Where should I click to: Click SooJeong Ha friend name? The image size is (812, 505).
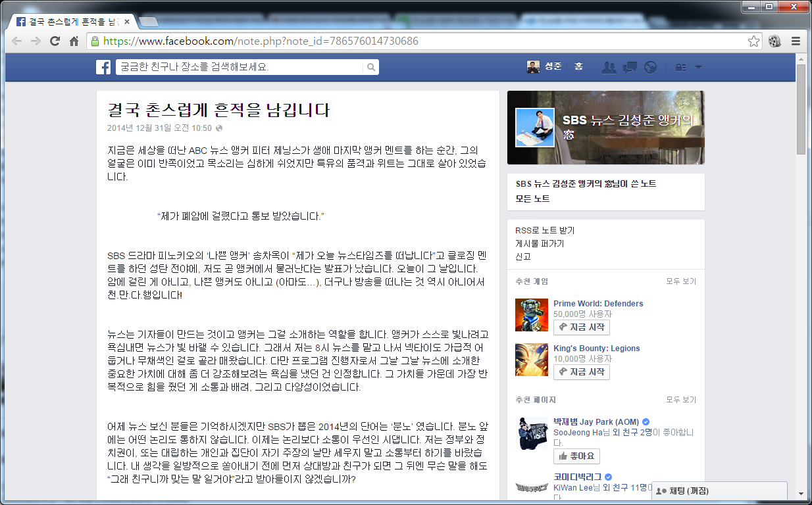(578, 433)
